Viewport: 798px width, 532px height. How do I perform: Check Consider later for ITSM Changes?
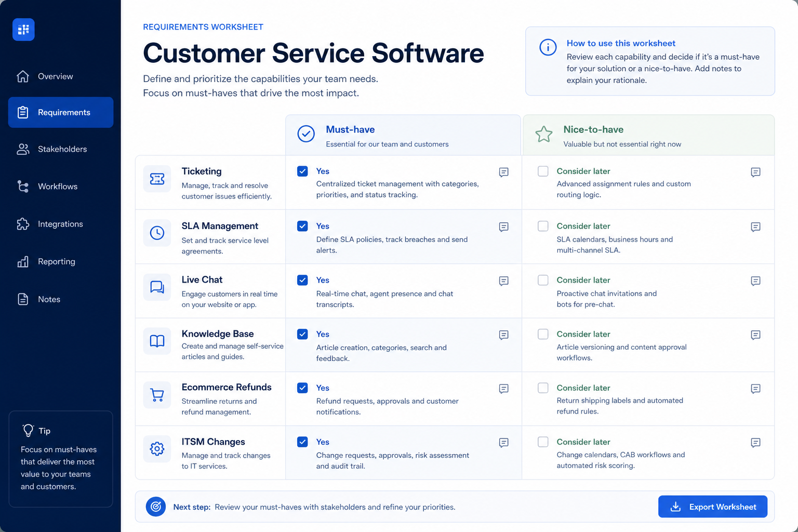(543, 442)
